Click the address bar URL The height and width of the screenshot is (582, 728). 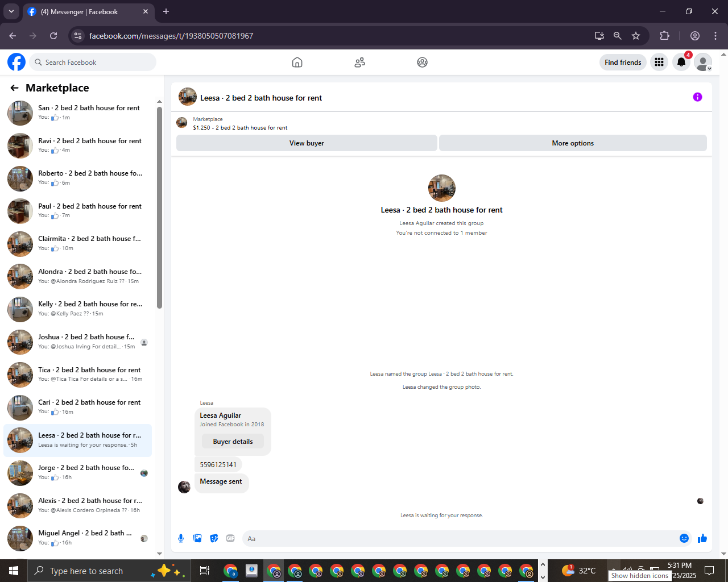[171, 36]
